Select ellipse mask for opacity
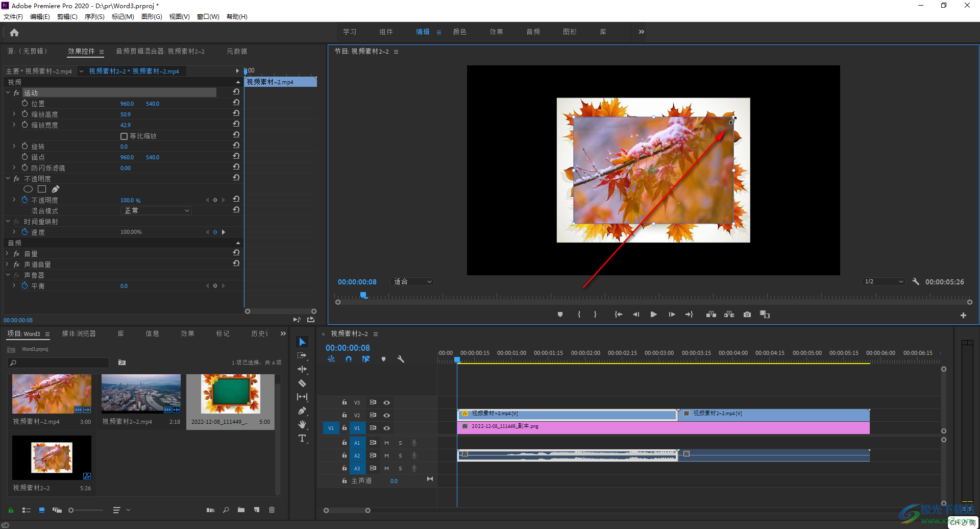The image size is (980, 529). click(28, 189)
